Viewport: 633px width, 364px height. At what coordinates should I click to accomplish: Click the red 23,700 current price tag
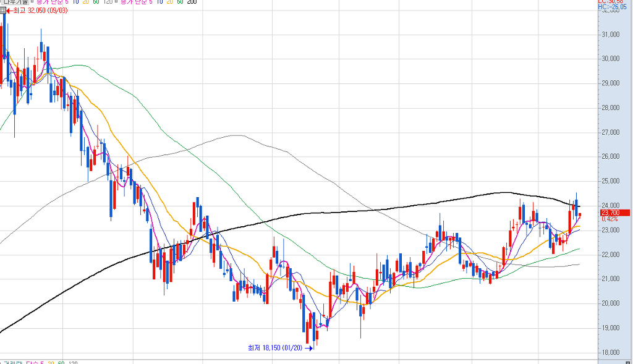(x=615, y=213)
